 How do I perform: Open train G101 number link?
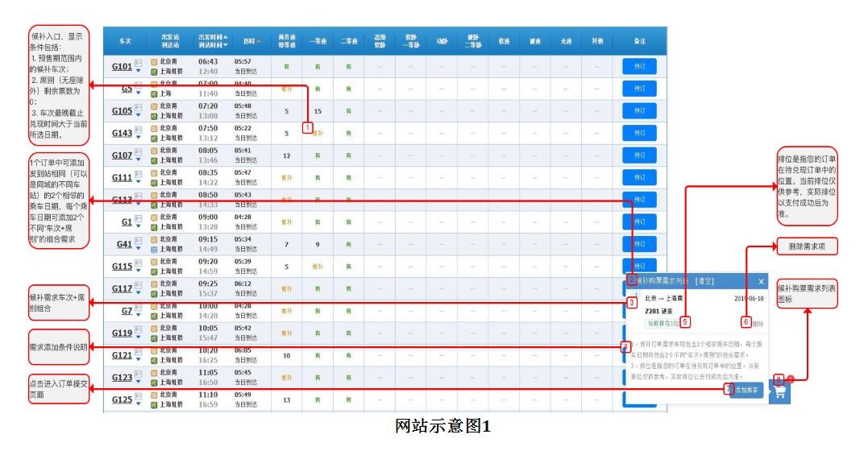[122, 66]
